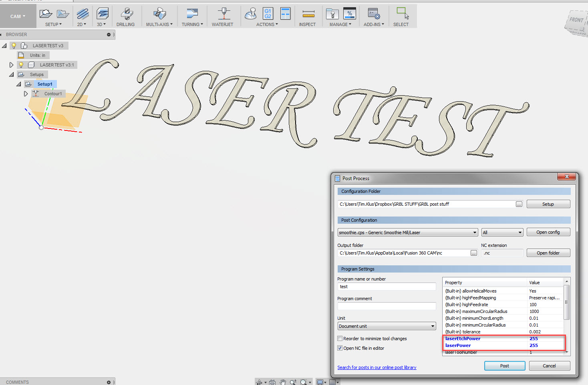This screenshot has height=385, width=588.
Task: Click the New Setup icon in toolbar
Action: [x=46, y=14]
